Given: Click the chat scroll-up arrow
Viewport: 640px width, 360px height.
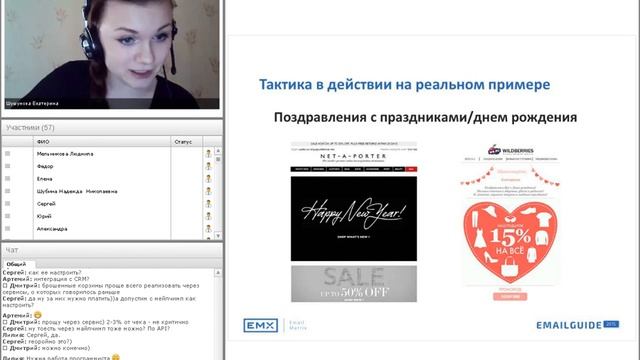Looking at the screenshot, I should 218,272.
